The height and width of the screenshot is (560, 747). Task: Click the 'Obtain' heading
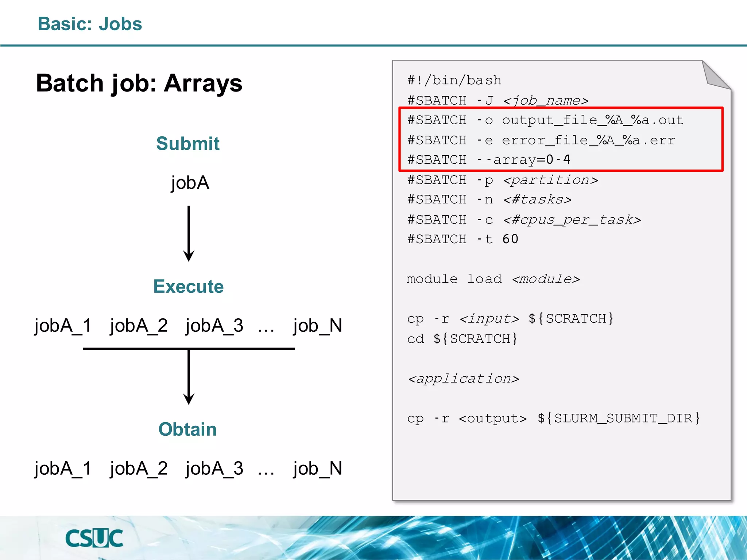point(187,429)
